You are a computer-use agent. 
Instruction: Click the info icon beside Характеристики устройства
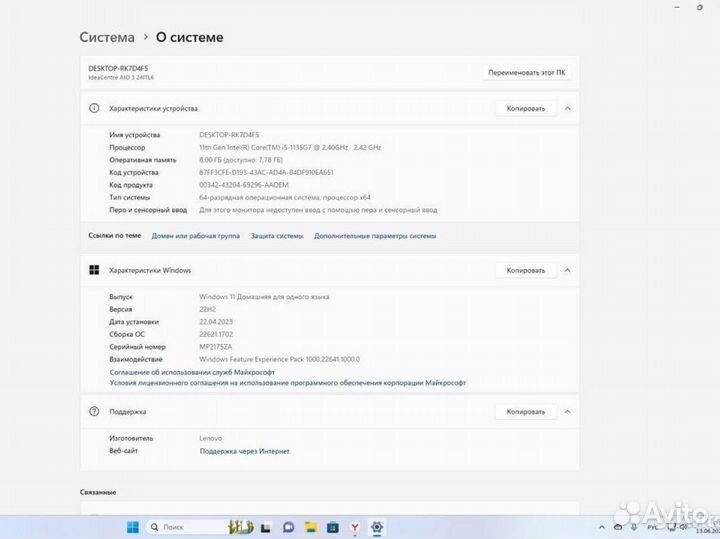click(x=94, y=108)
